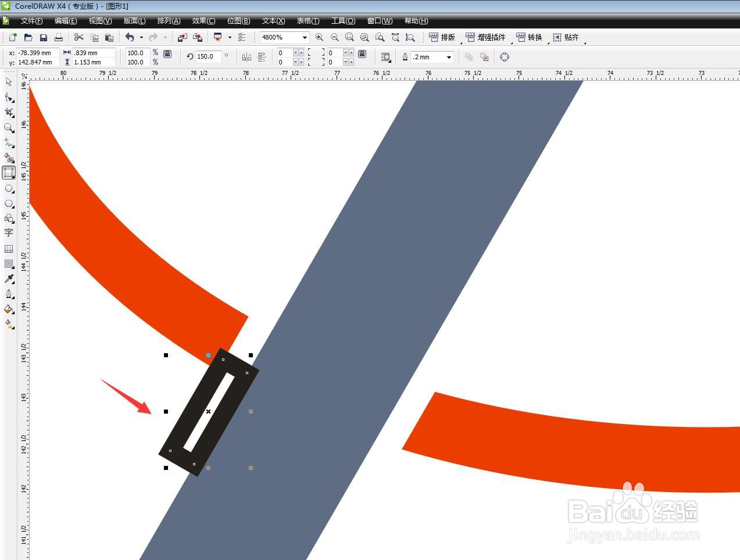Open the zoom level 4800% dropdown
This screenshot has width=740, height=560.
tap(305, 37)
